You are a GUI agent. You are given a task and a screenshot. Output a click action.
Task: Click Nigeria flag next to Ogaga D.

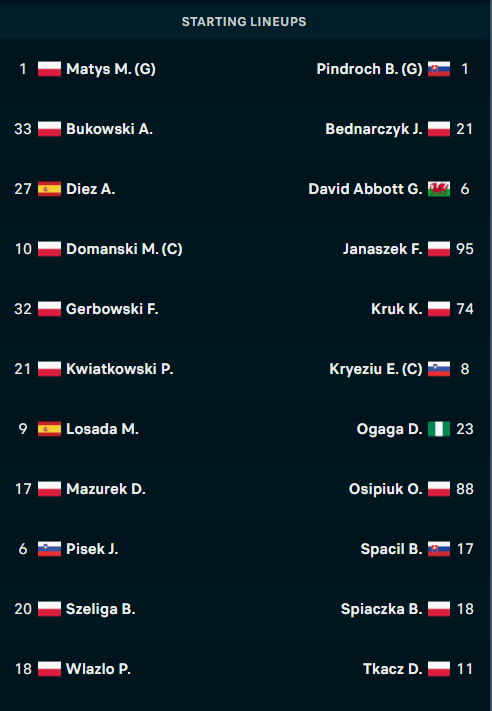click(x=439, y=429)
